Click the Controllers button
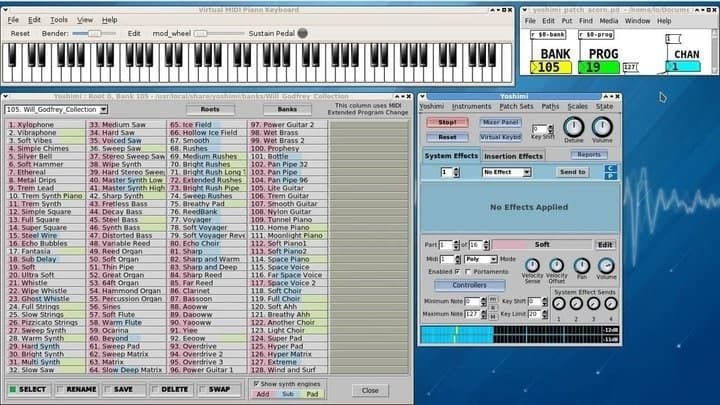 [x=469, y=285]
